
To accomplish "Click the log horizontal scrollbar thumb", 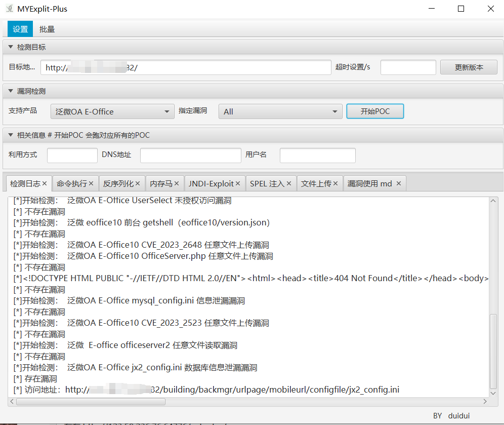I will click(91, 402).
